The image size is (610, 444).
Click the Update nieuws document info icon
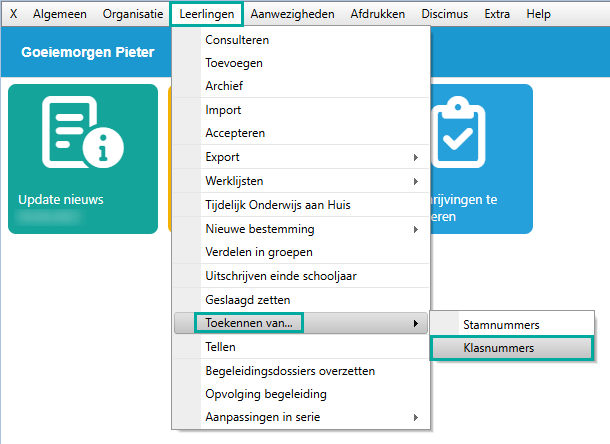(x=82, y=137)
